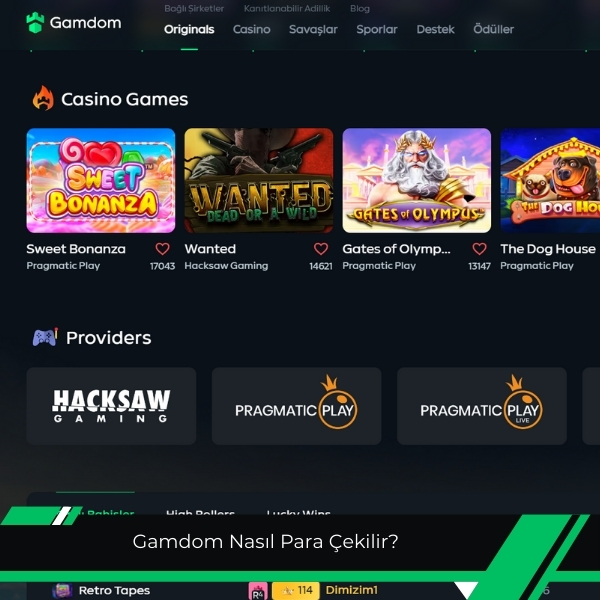Go to the Ödüller rewards page
Screen dimensions: 600x600
point(494,29)
